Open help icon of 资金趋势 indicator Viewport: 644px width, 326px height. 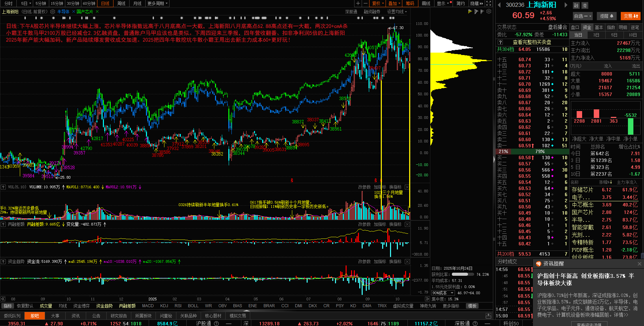tap(3, 261)
